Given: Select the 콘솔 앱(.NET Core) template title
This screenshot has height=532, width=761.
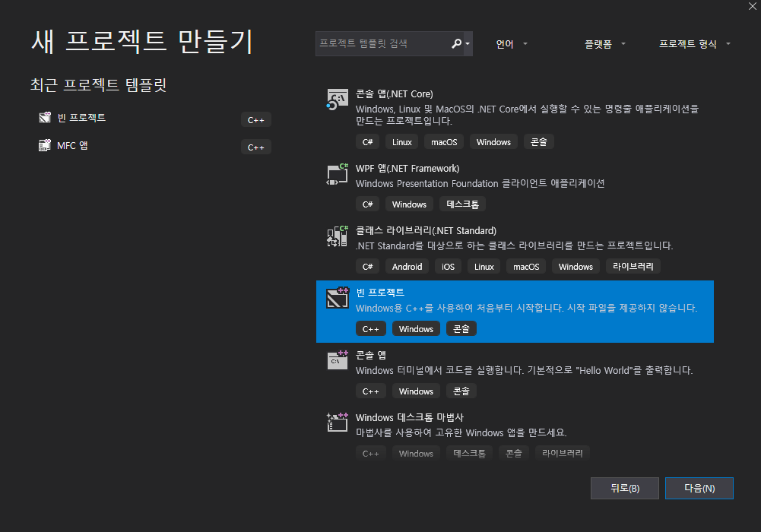Looking at the screenshot, I should [x=394, y=93].
